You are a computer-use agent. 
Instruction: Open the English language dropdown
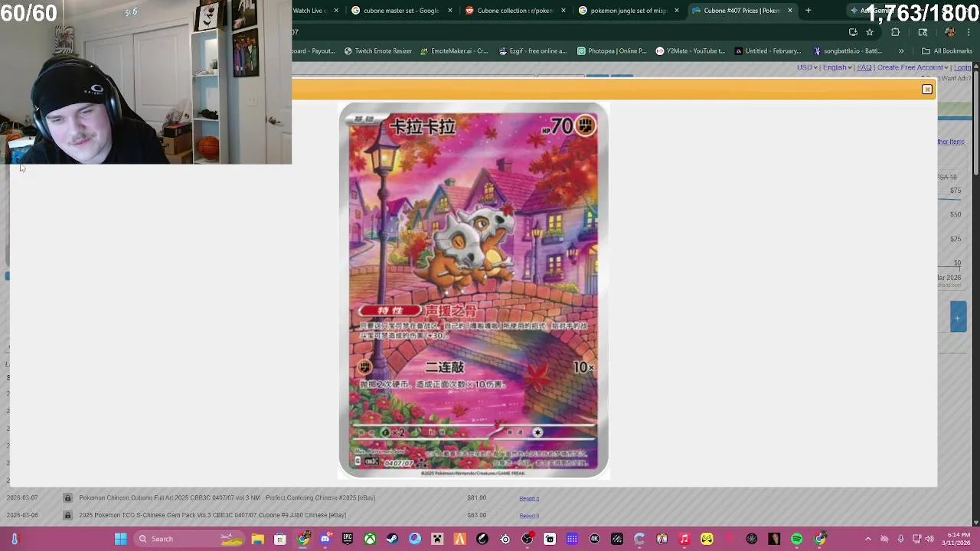point(838,67)
